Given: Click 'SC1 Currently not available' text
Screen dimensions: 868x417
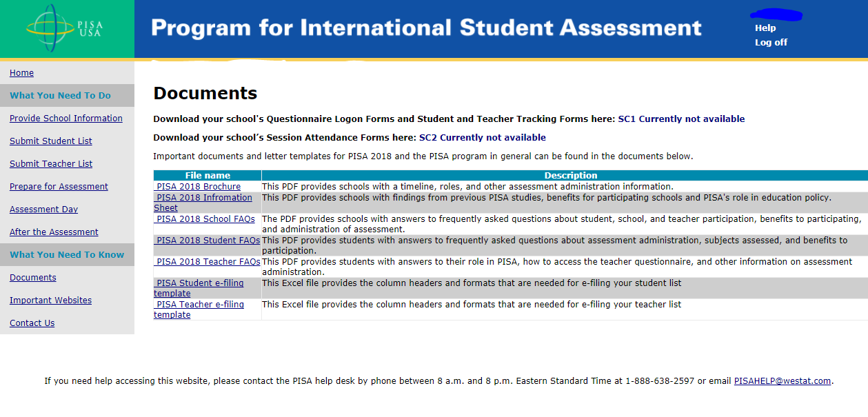Looking at the screenshot, I should (x=681, y=119).
